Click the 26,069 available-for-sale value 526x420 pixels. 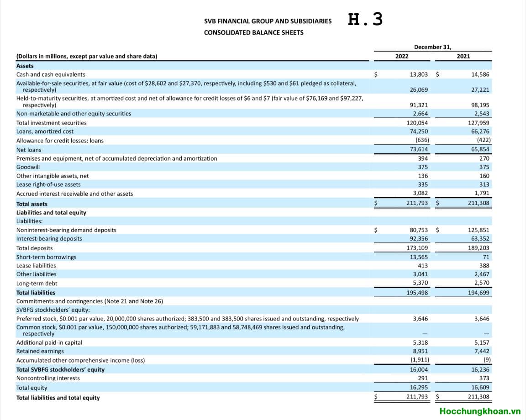pyautogui.click(x=419, y=90)
